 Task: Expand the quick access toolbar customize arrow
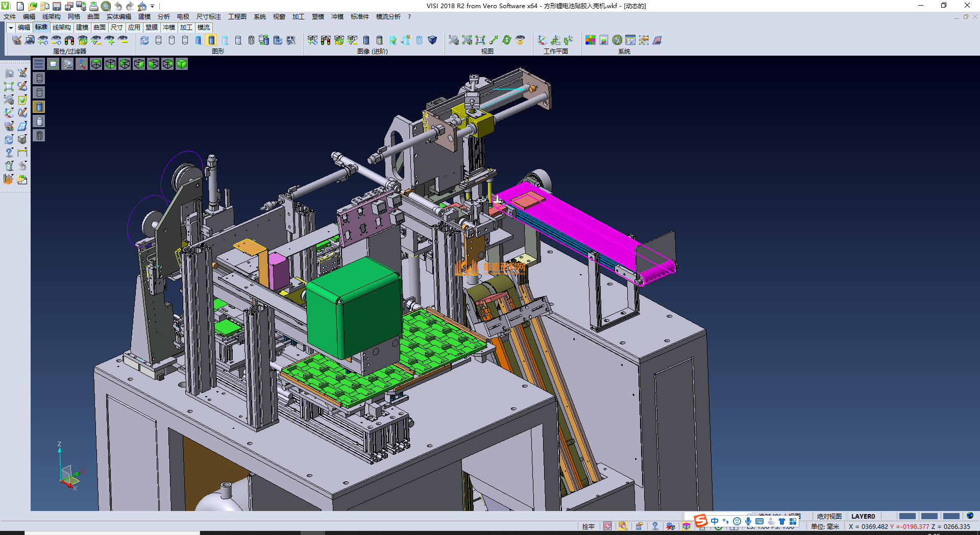click(152, 6)
